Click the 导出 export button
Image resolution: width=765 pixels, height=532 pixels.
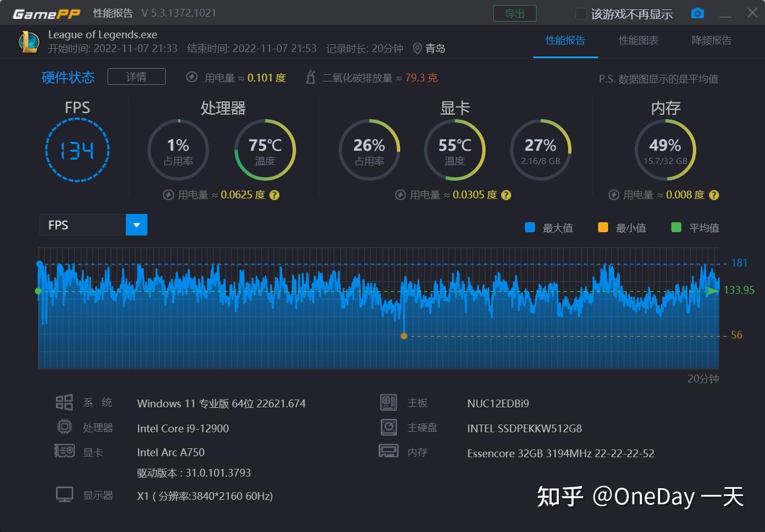pyautogui.click(x=515, y=13)
